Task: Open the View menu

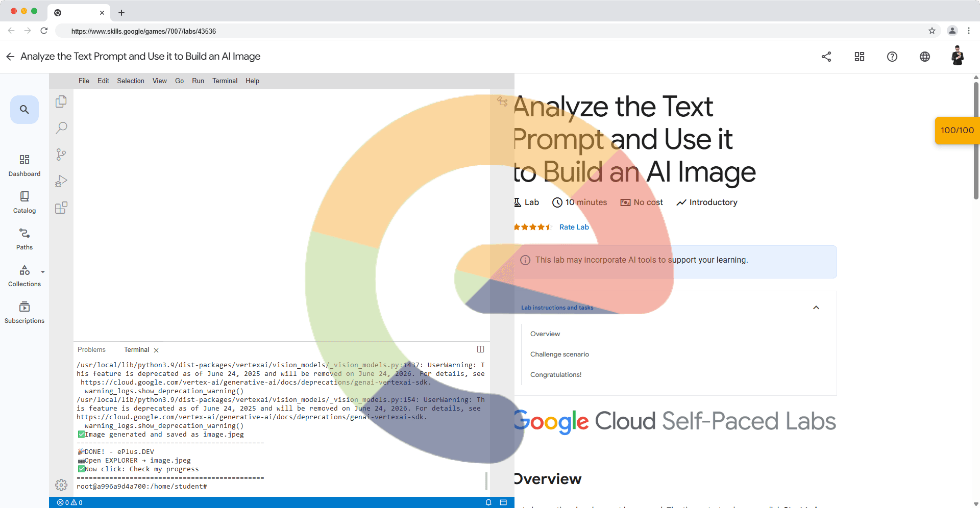Action: [x=160, y=81]
